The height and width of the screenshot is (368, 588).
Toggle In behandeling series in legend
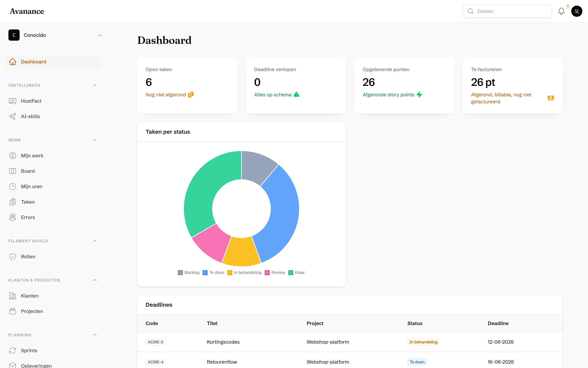pos(244,273)
